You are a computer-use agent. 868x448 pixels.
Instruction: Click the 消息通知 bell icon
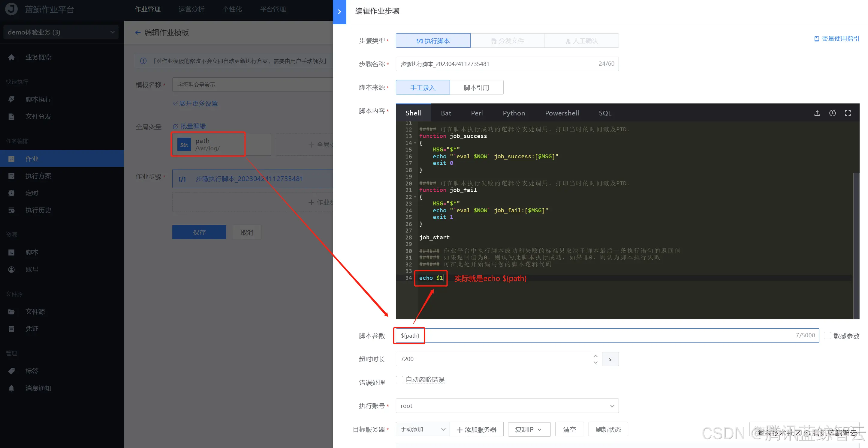click(x=11, y=388)
